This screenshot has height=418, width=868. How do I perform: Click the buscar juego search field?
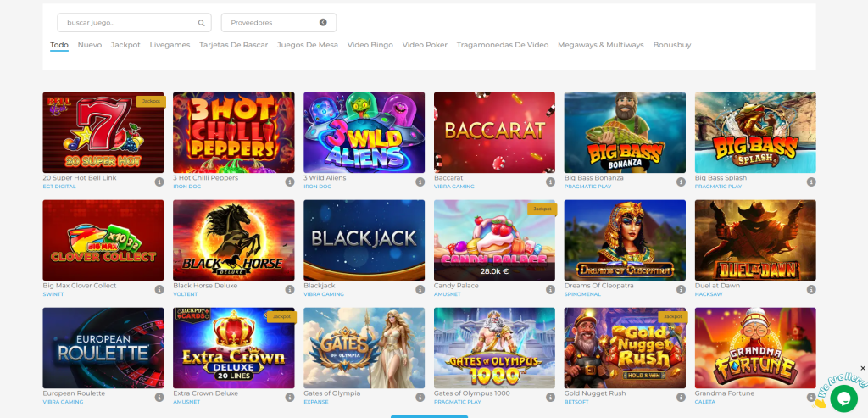[127, 23]
